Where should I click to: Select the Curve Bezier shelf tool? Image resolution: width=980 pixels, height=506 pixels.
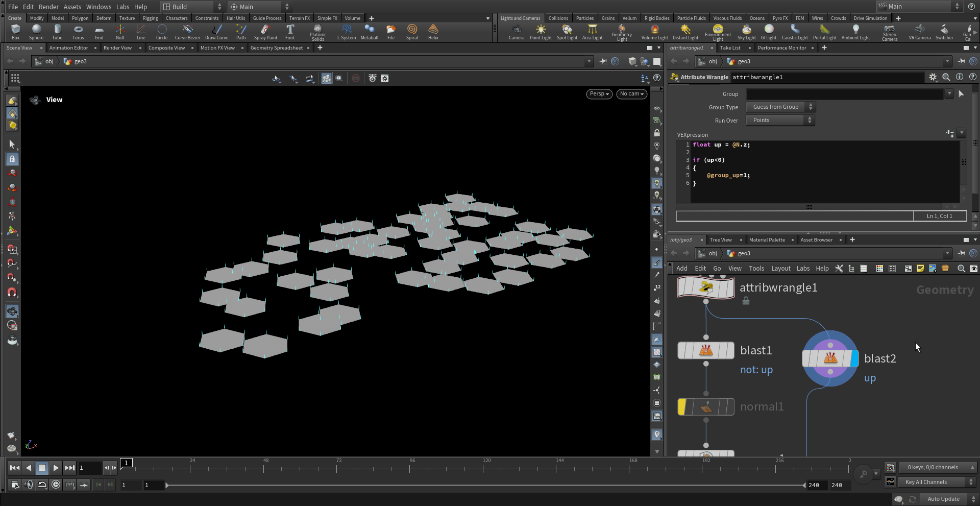click(187, 32)
